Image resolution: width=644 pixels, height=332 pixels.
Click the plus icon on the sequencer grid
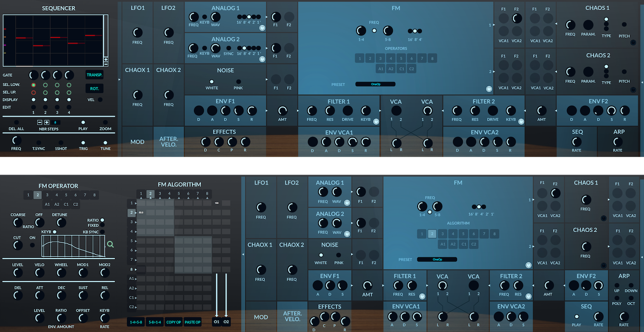pos(106,60)
